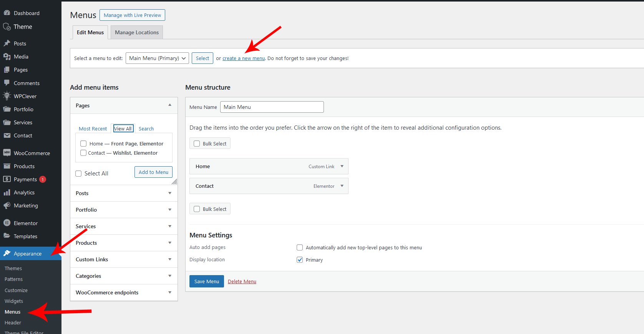Click the create a new menu link
The image size is (644, 334).
coord(244,58)
